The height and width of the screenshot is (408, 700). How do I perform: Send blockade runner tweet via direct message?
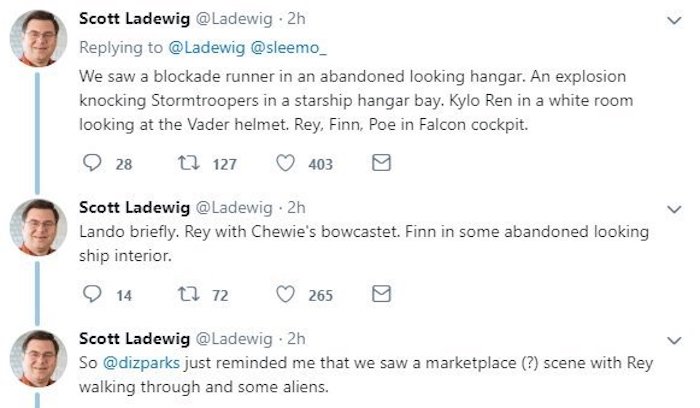click(x=380, y=164)
